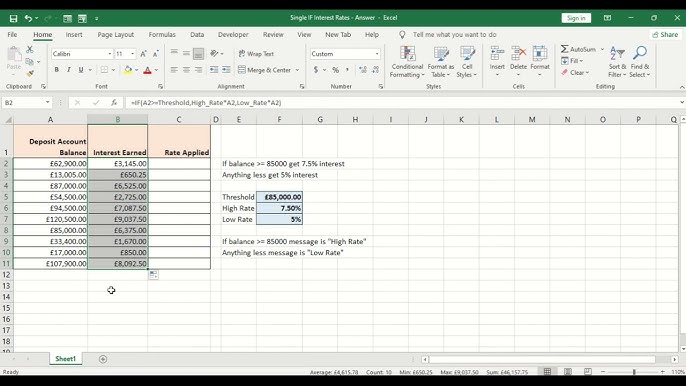The image size is (686, 386).
Task: Expand the font name Calibri dropdown
Action: 110,54
